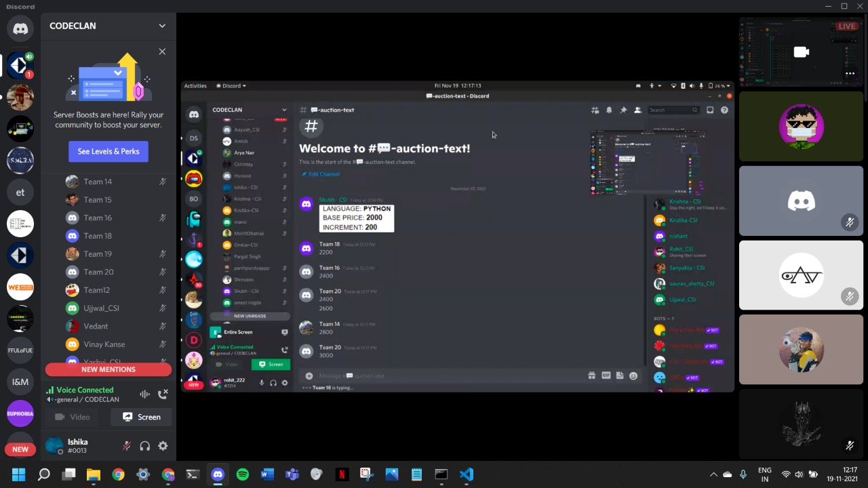Toggle noise suppression waveform icon
Image resolution: width=868 pixels, height=488 pixels.
tap(144, 394)
